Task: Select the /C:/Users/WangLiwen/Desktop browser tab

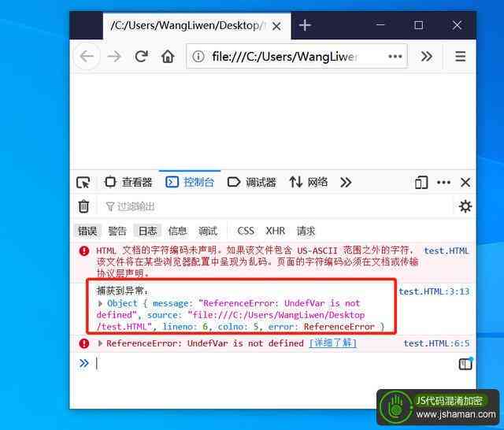Action: (197, 26)
